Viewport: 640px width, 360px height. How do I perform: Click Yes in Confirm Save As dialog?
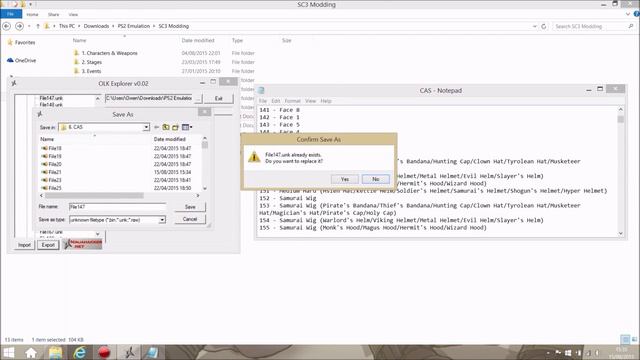pyautogui.click(x=345, y=179)
